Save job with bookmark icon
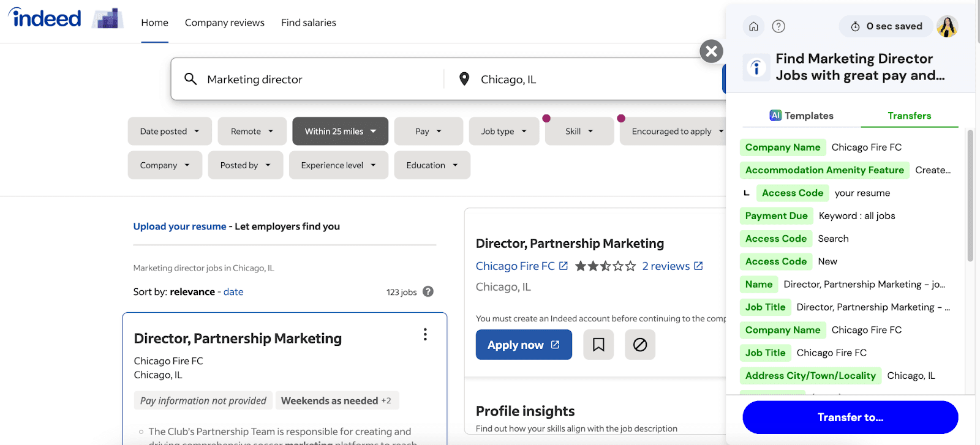This screenshot has height=445, width=980. 598,345
